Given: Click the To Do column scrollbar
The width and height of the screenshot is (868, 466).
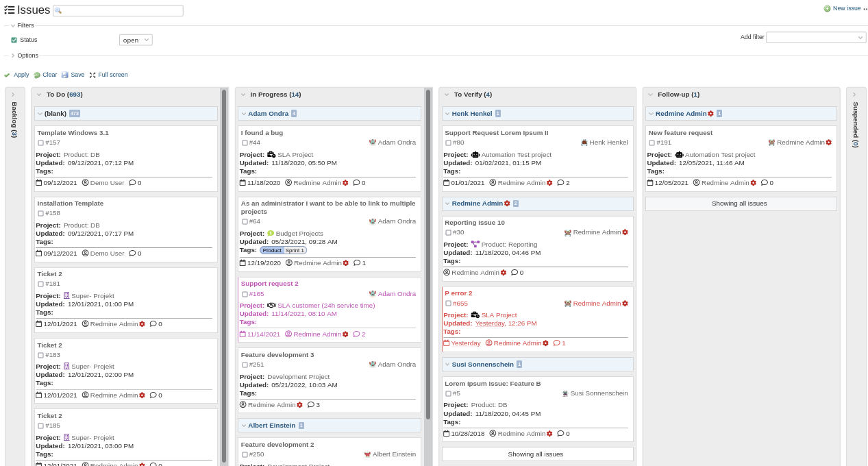Looking at the screenshot, I should [x=224, y=274].
